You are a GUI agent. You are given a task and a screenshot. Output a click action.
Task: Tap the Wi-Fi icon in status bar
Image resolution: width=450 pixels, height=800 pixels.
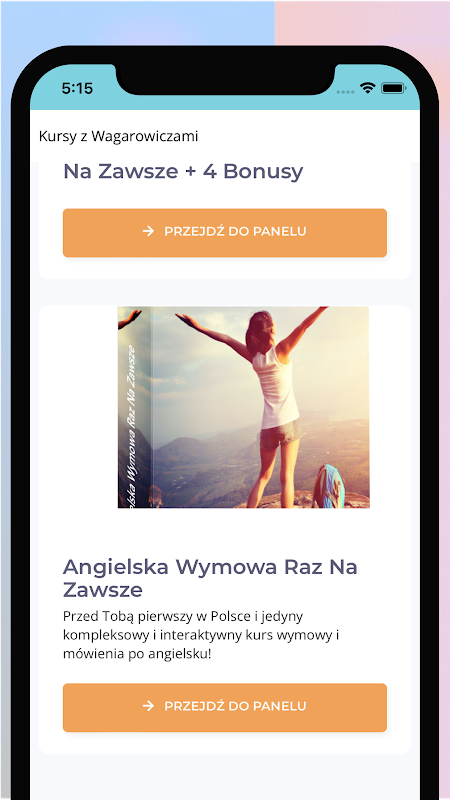(367, 88)
